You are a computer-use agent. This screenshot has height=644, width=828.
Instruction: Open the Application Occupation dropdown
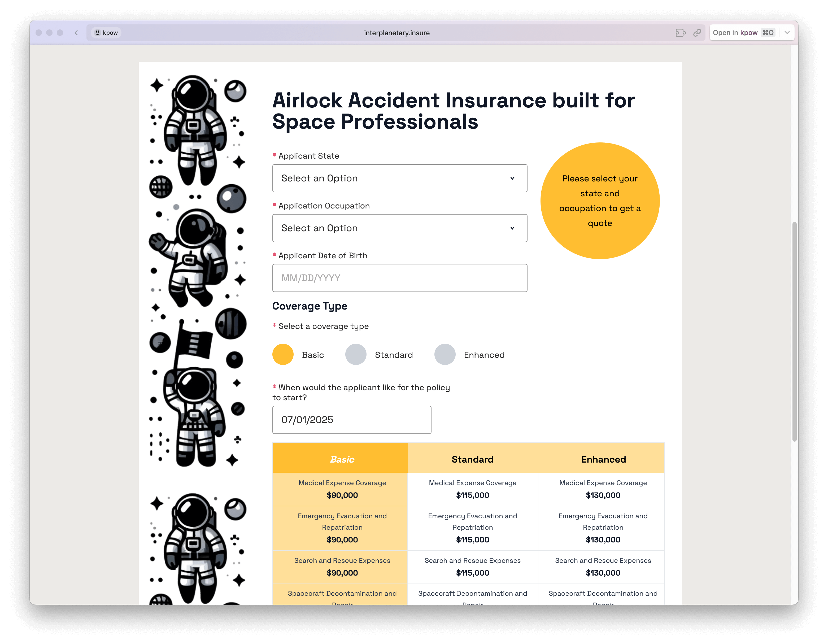(x=400, y=228)
